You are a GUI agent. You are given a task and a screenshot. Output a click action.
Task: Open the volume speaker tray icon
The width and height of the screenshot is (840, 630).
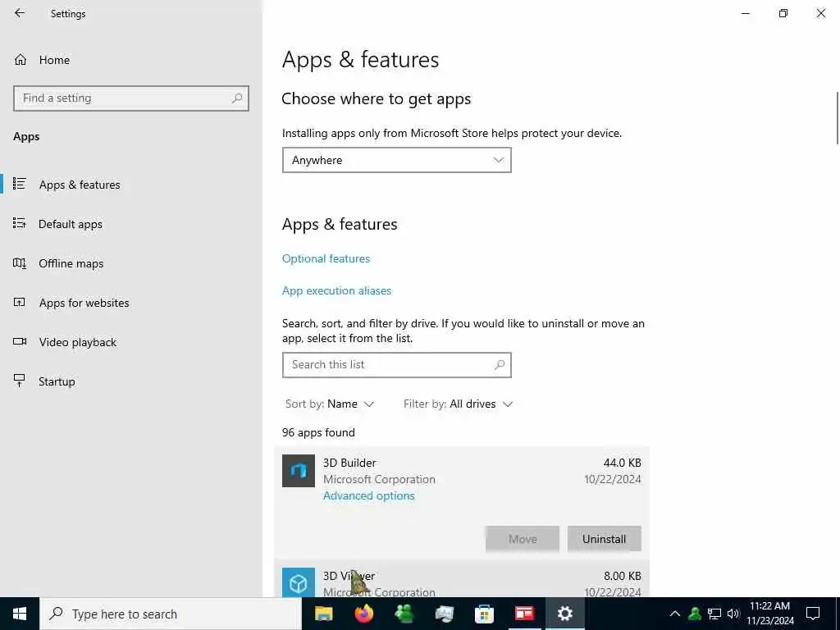click(x=733, y=614)
